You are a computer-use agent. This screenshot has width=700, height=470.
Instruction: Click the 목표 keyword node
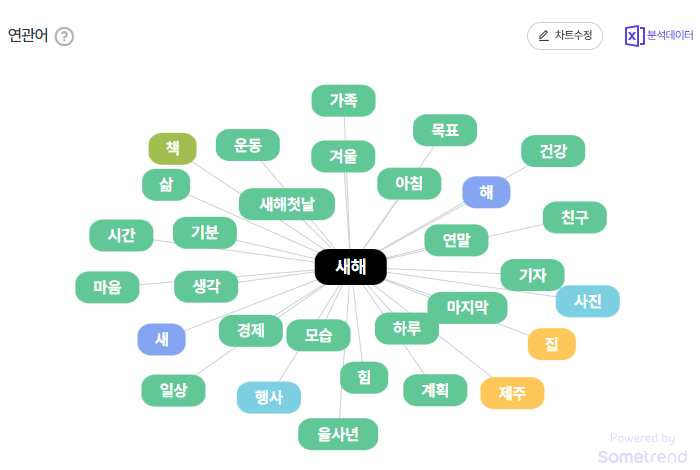tap(445, 130)
